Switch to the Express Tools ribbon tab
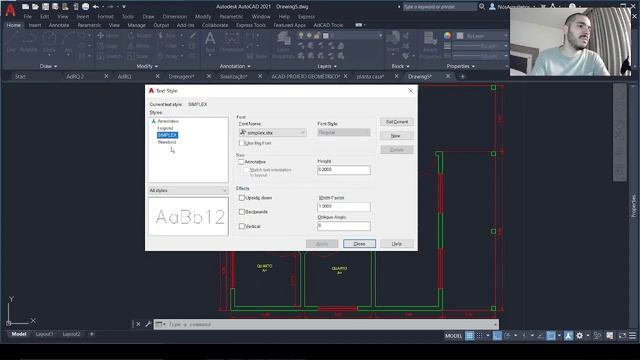Screen dimensions: 640x360 [251, 25]
